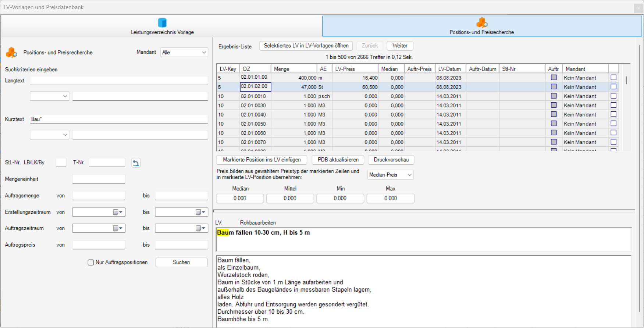
Task: Tick the right-end checkbox in row 02.01.01.00
Action: click(613, 78)
